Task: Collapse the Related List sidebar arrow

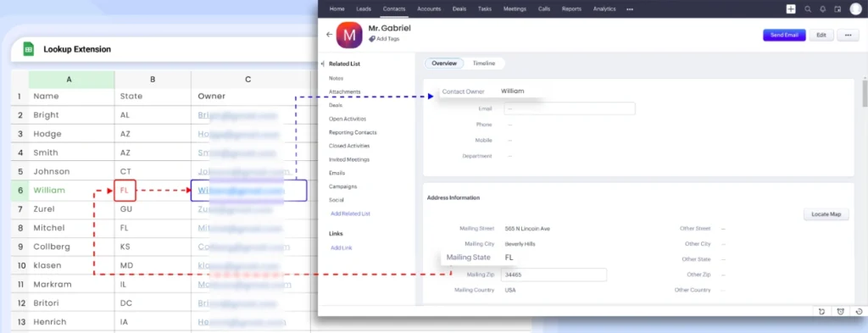Action: 323,64
